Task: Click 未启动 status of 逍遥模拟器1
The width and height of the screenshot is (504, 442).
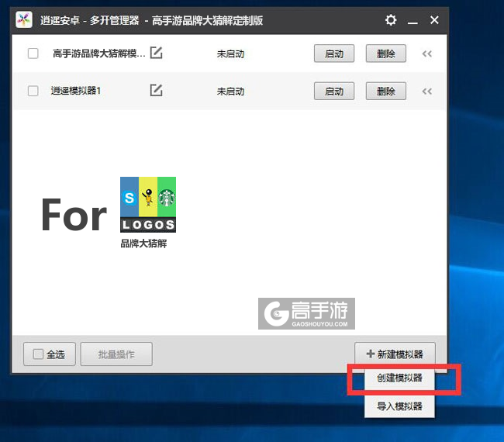Action: [230, 92]
